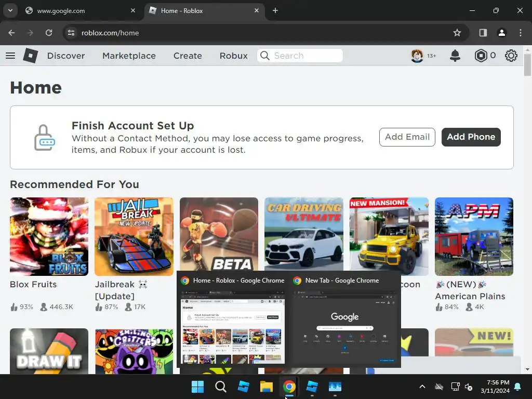Open the Chrome three-dot menu
This screenshot has width=532, height=399.
coord(521,33)
